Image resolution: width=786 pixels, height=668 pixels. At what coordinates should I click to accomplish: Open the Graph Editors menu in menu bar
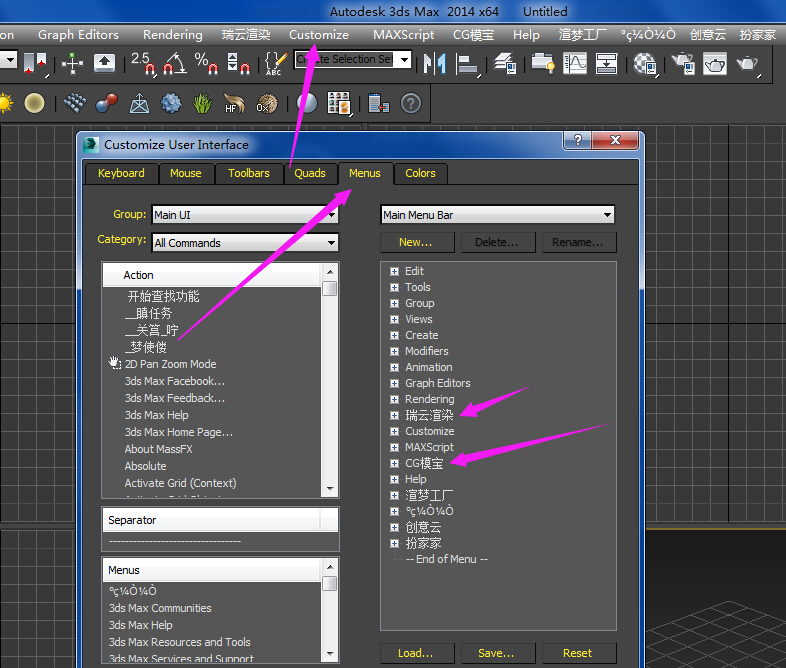[78, 35]
